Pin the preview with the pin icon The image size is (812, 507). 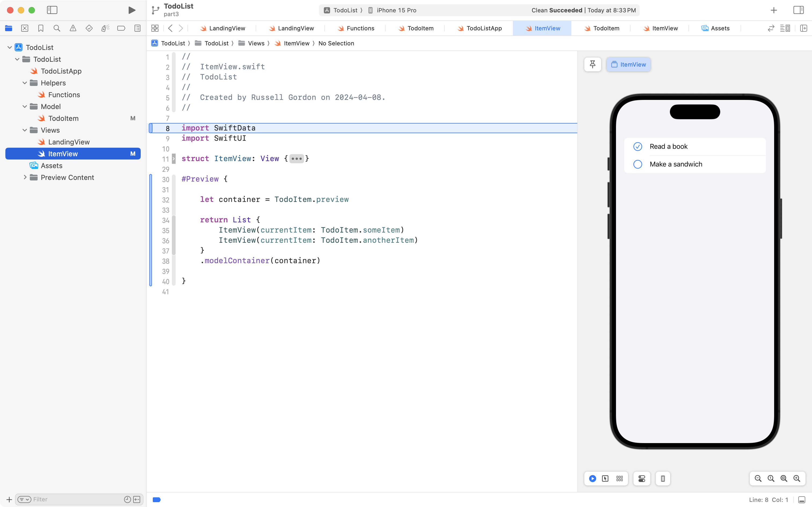[x=592, y=64]
